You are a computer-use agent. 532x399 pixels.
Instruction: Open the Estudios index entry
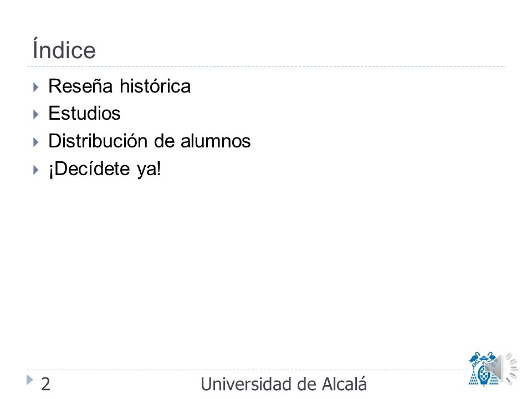(x=84, y=113)
